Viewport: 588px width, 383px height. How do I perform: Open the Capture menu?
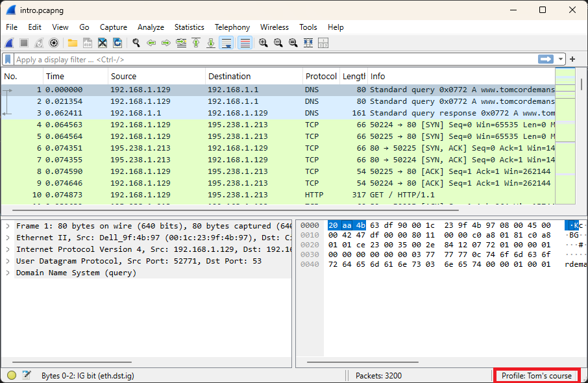pos(113,27)
